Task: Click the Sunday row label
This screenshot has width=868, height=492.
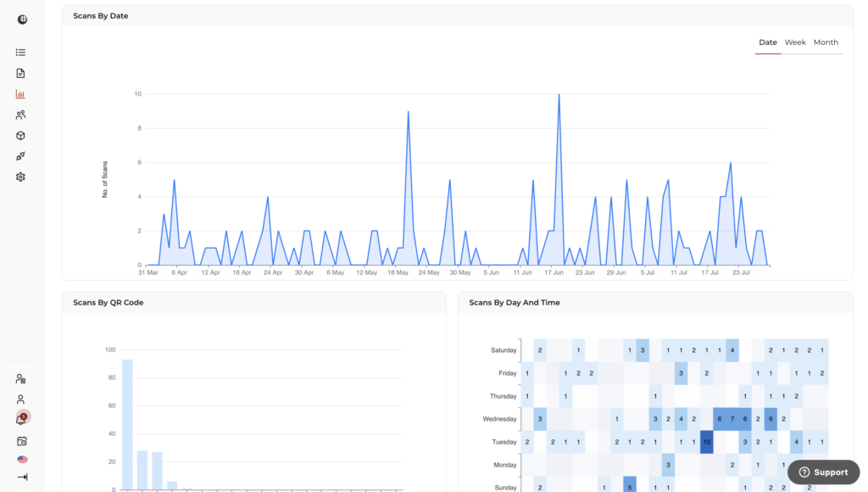Action: coord(505,488)
